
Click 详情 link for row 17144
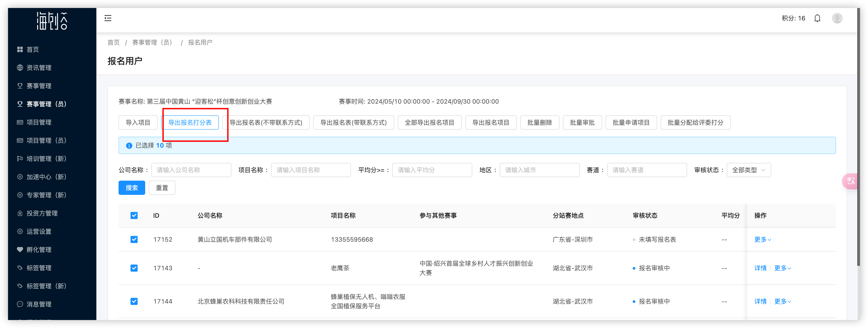pyautogui.click(x=760, y=301)
